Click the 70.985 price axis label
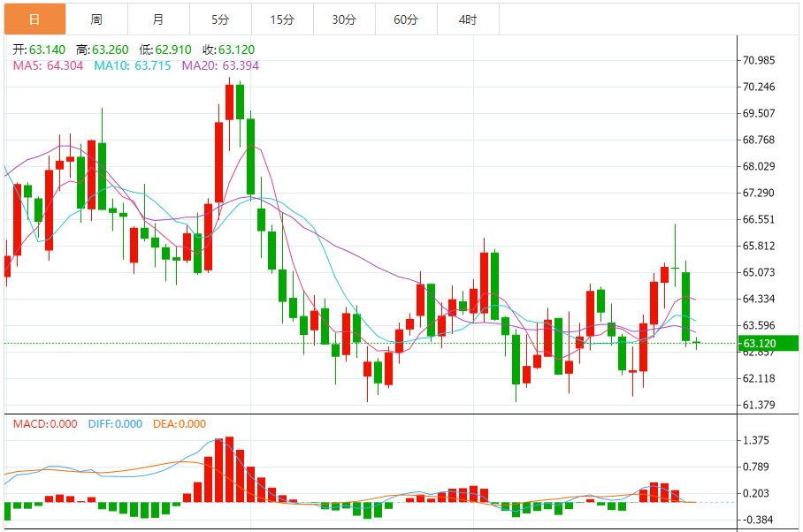The image size is (803, 532). (760, 60)
